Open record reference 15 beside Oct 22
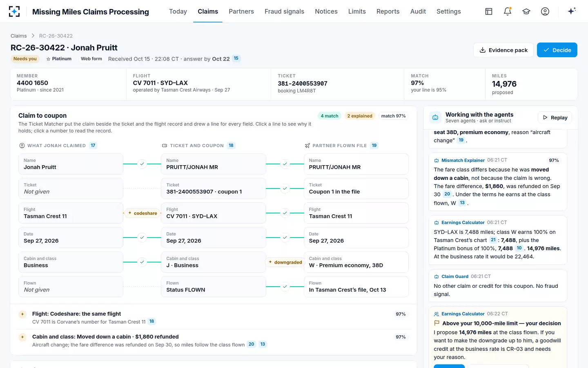Image resolution: width=588 pixels, height=368 pixels. click(236, 58)
